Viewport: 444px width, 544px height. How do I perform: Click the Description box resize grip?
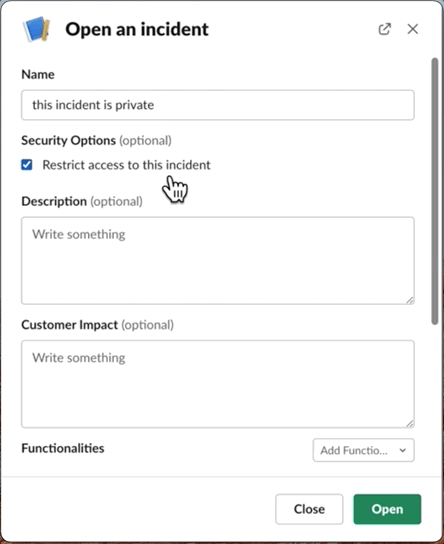[410, 300]
